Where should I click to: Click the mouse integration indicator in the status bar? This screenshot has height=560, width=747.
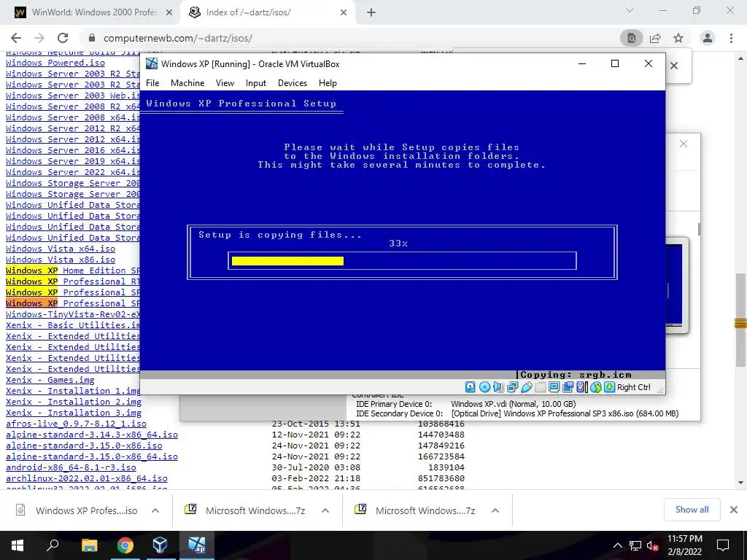[x=595, y=387]
